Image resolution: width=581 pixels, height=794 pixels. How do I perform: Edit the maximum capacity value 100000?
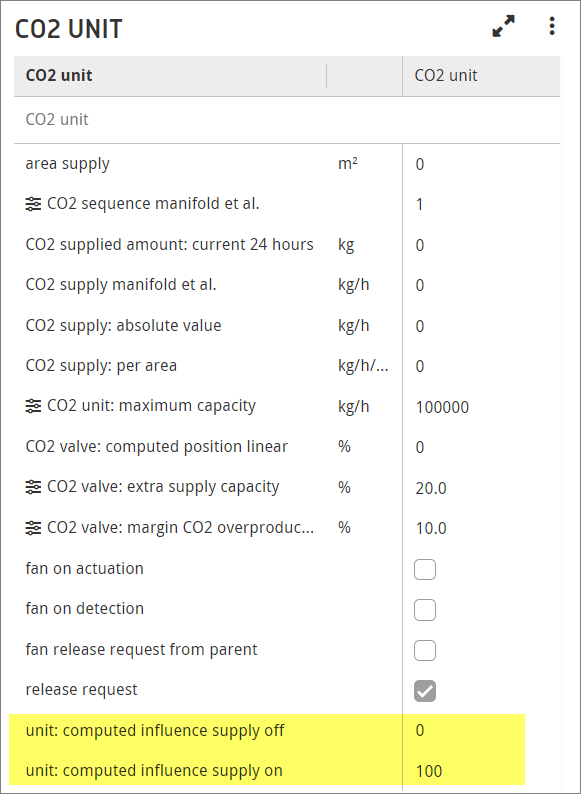pos(442,407)
